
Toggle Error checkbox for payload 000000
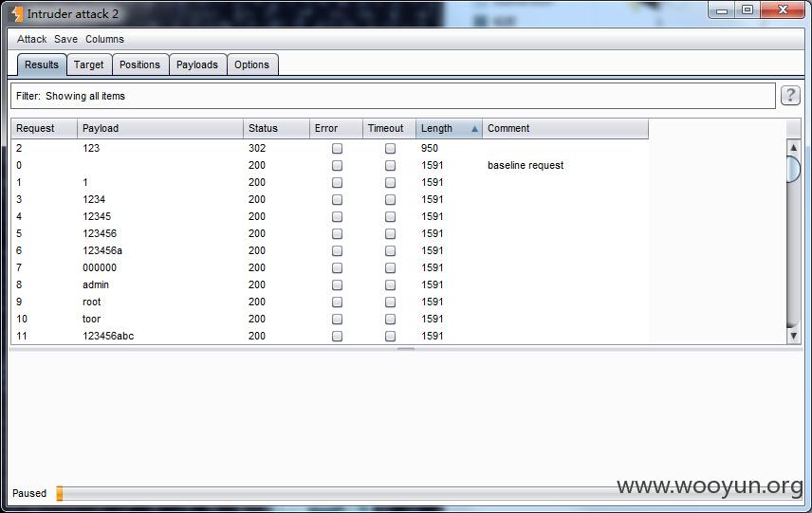[337, 268]
